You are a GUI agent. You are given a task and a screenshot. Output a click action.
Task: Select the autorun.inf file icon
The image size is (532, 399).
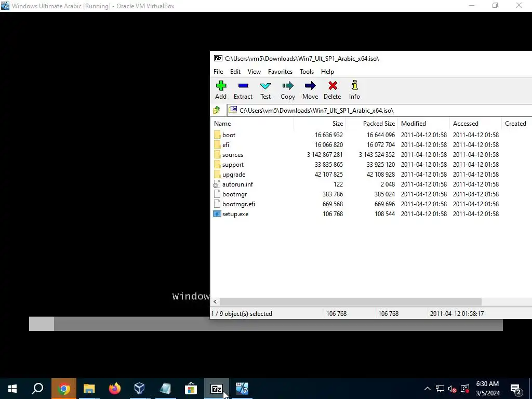point(217,184)
